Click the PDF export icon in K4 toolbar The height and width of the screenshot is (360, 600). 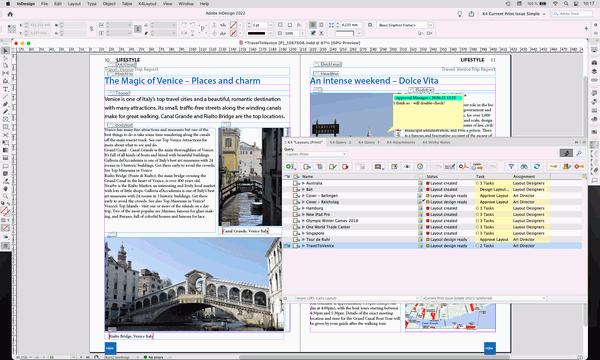pyautogui.click(x=463, y=166)
